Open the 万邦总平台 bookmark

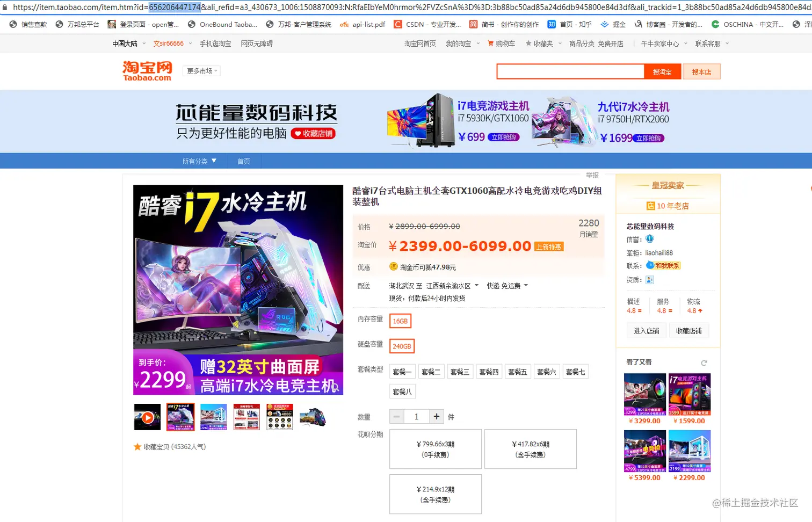[x=77, y=25]
